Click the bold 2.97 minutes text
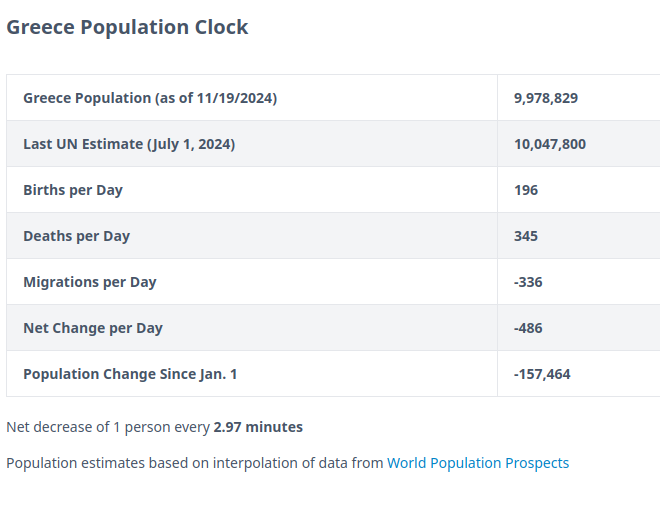Screen dimensions: 660x506 point(258,427)
